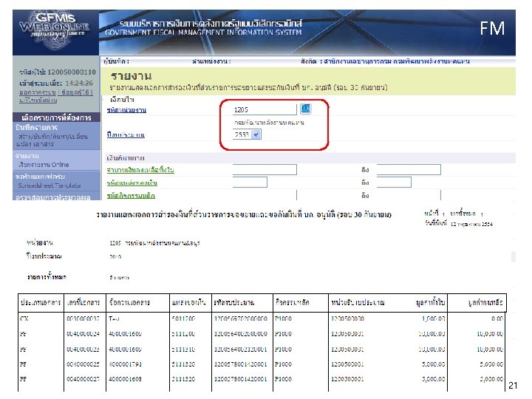The width and height of the screenshot is (532, 399).
Task: Click the เลือกรายการที่ต้องการ sidebar header
Action: point(56,117)
